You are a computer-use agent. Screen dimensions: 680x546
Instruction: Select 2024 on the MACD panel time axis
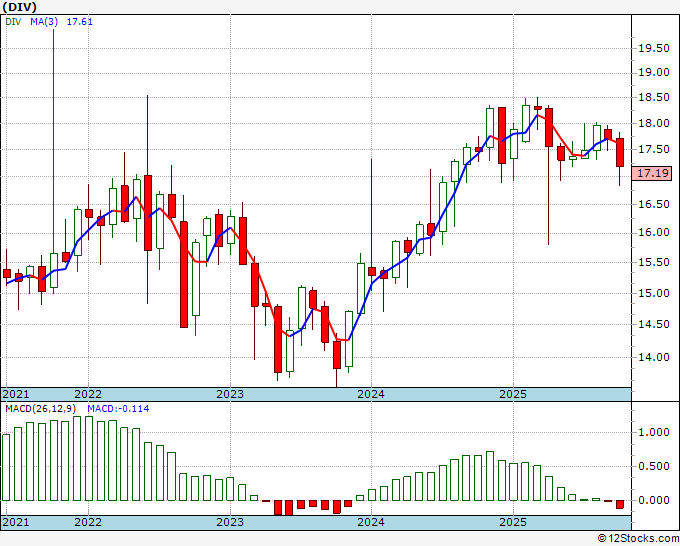[x=371, y=522]
